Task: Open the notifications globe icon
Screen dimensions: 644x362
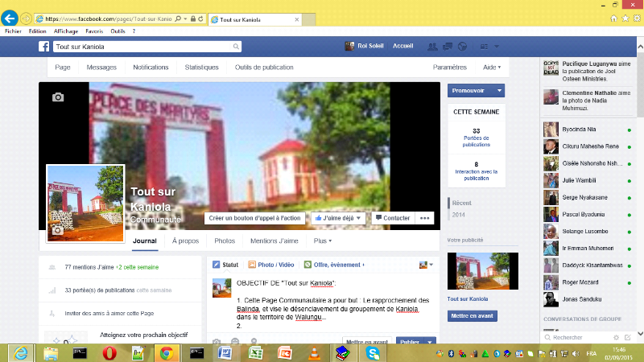Action: tap(462, 47)
